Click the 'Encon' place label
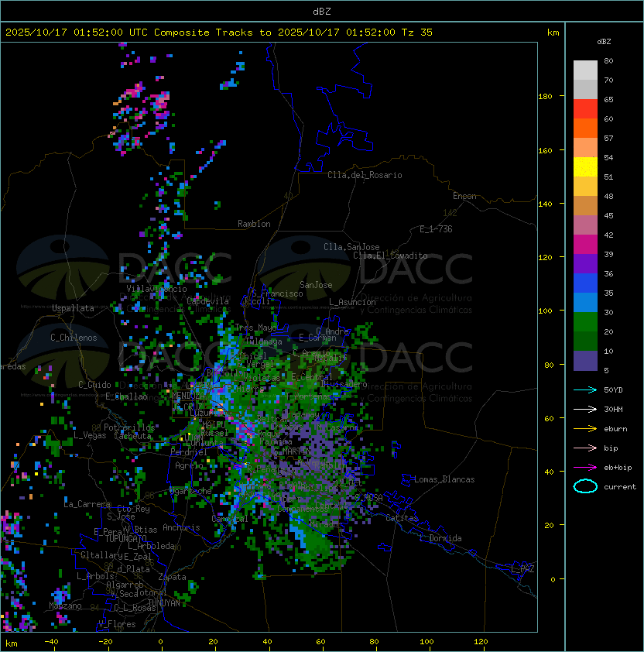The height and width of the screenshot is (652, 644). click(464, 196)
